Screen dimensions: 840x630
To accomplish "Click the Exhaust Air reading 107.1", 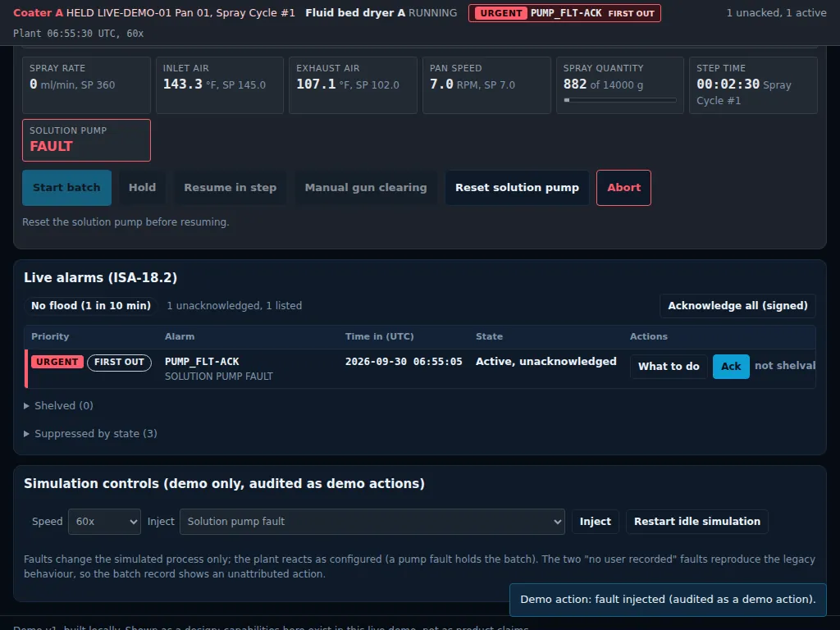I will click(x=316, y=84).
